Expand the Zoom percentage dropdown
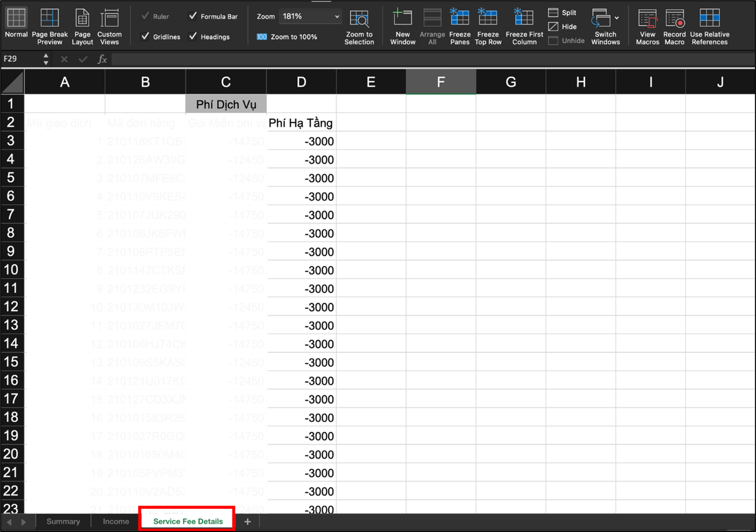 coord(337,17)
